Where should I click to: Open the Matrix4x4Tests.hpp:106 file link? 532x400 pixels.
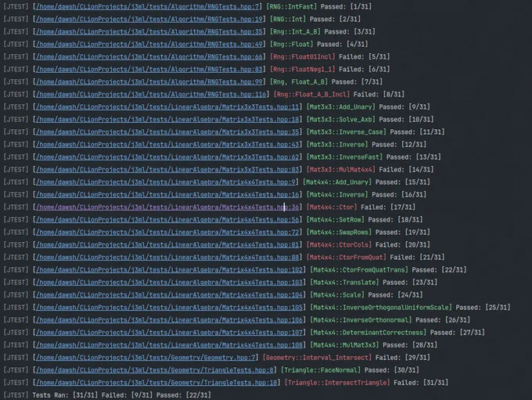(x=170, y=320)
